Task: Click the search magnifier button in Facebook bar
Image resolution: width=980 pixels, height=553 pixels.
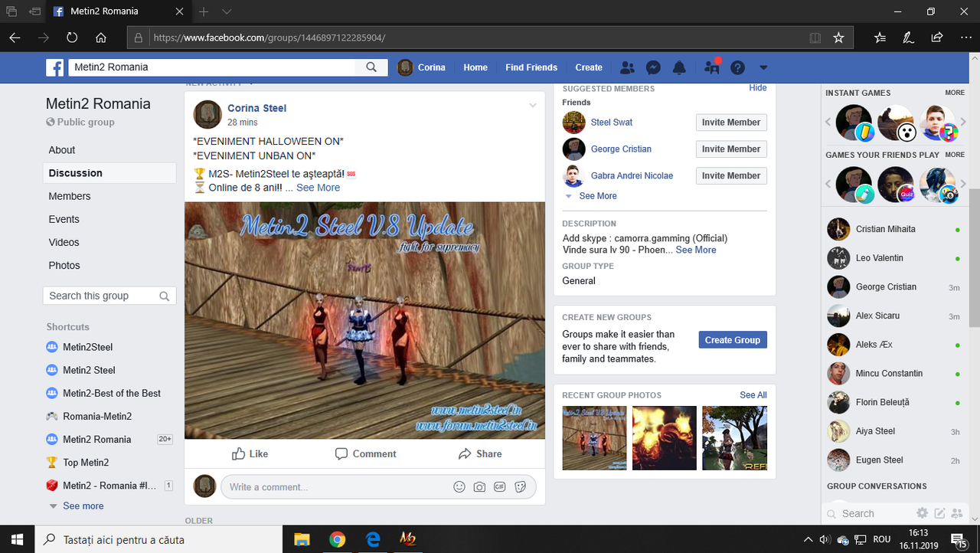Action: click(x=371, y=67)
